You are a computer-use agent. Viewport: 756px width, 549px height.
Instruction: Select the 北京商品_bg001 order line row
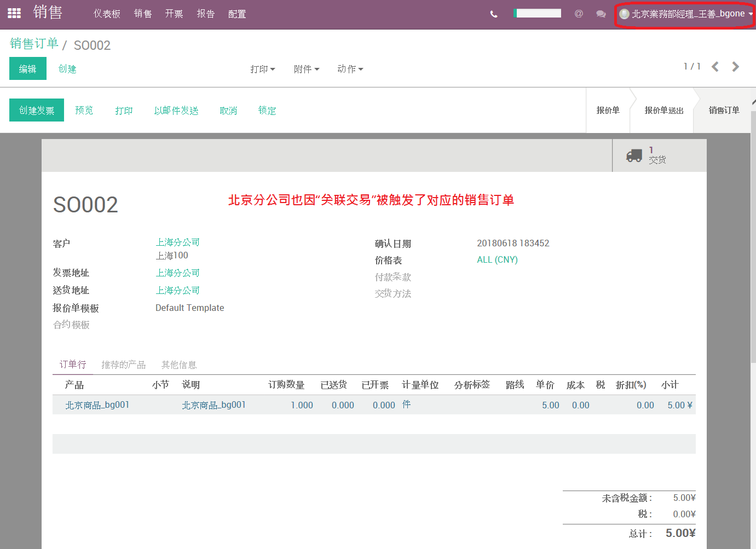click(x=374, y=405)
